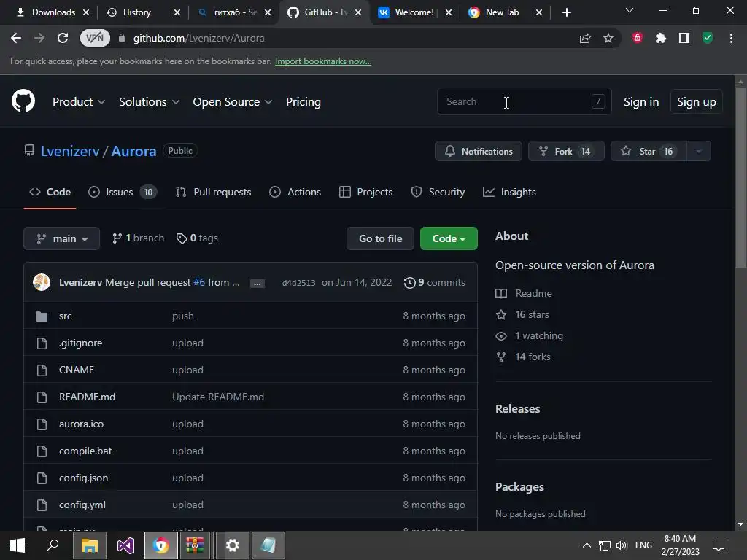
Task: Expand the Product menu
Action: point(79,102)
